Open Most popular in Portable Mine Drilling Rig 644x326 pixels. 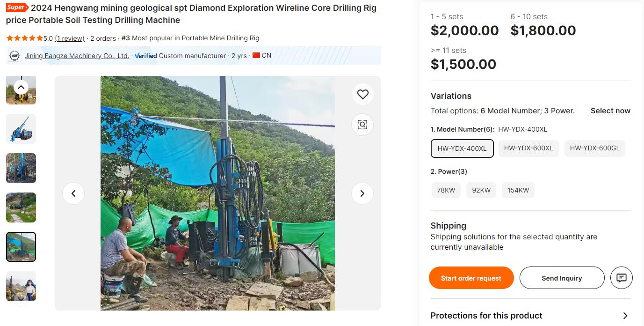[x=195, y=38]
